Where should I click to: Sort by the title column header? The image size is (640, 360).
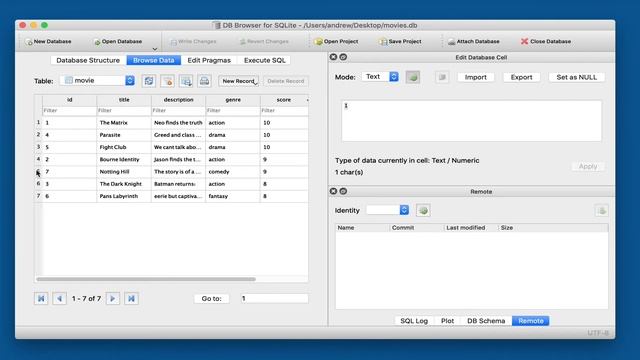124,100
